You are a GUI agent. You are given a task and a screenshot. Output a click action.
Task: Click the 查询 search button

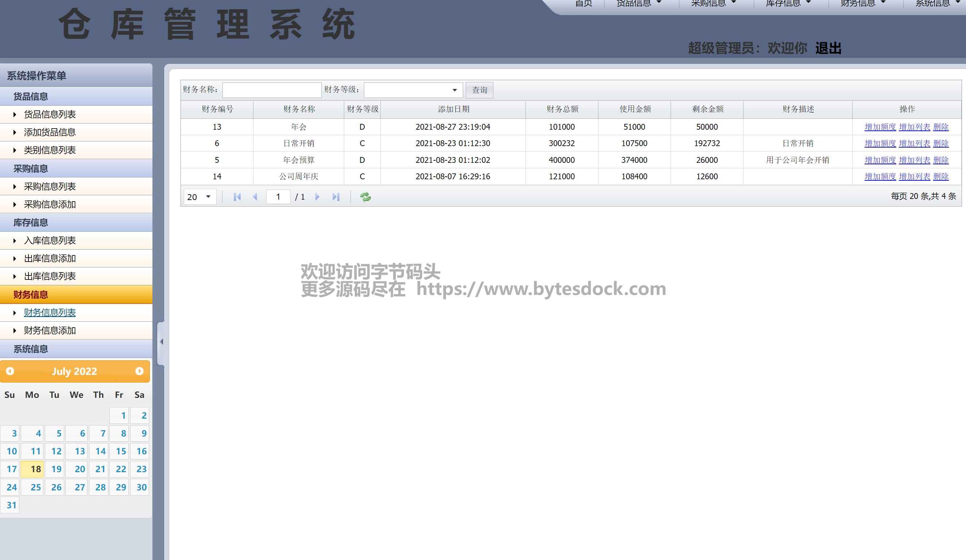479,90
